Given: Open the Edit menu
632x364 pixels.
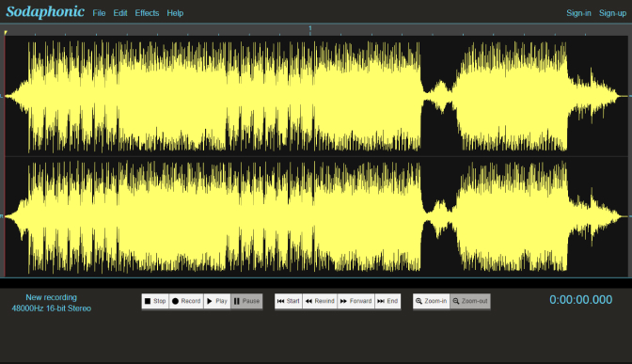Looking at the screenshot, I should (120, 13).
